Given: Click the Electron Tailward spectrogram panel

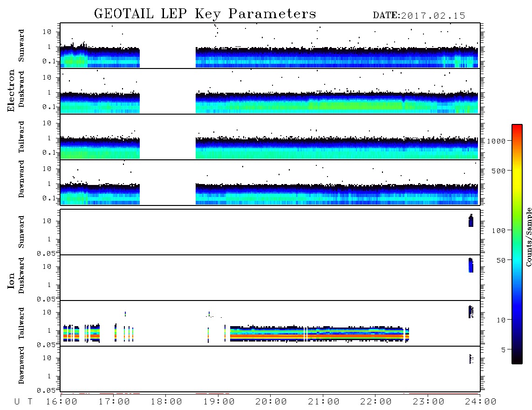Looking at the screenshot, I should (270, 137).
